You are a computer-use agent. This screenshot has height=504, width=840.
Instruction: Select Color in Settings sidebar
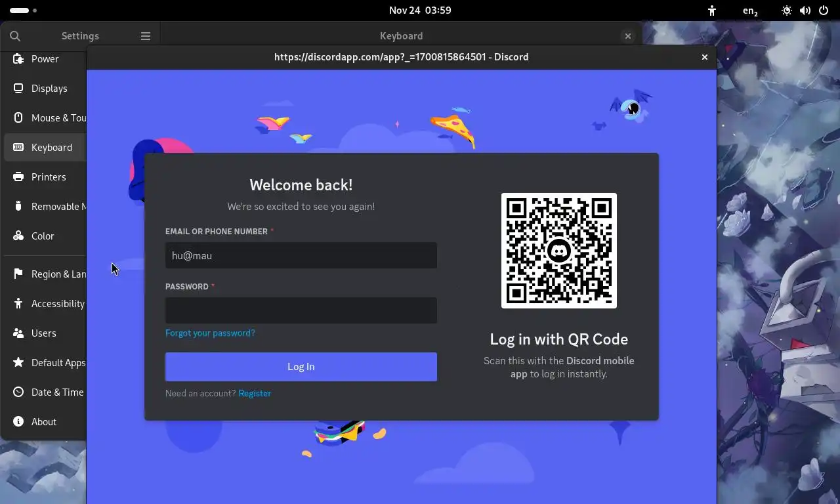pyautogui.click(x=45, y=236)
